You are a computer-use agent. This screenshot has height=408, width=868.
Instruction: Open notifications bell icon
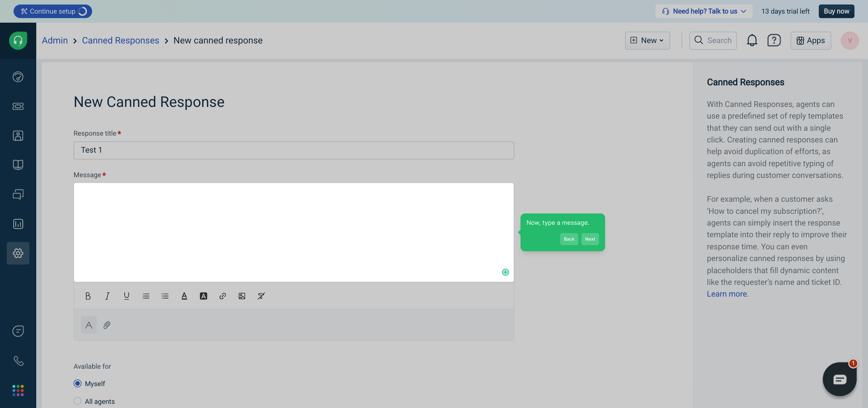coord(752,40)
